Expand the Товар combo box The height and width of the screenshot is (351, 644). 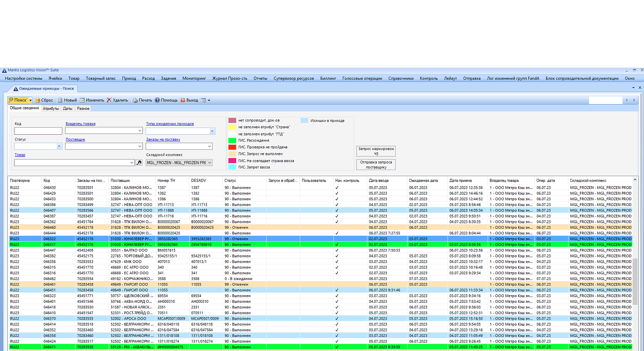click(x=132, y=162)
